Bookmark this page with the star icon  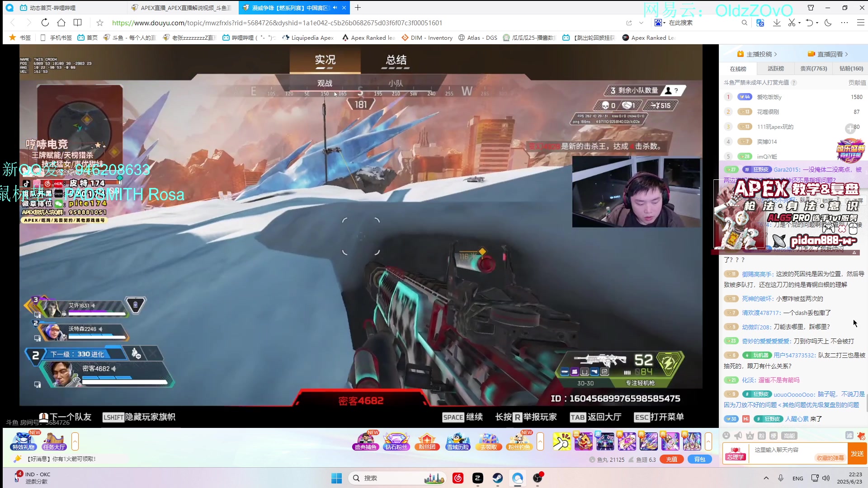(x=100, y=23)
